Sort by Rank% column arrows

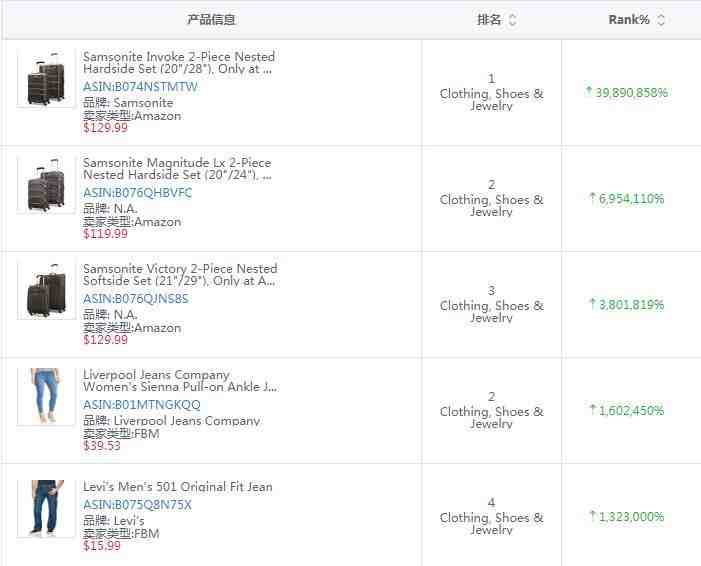click(x=661, y=20)
